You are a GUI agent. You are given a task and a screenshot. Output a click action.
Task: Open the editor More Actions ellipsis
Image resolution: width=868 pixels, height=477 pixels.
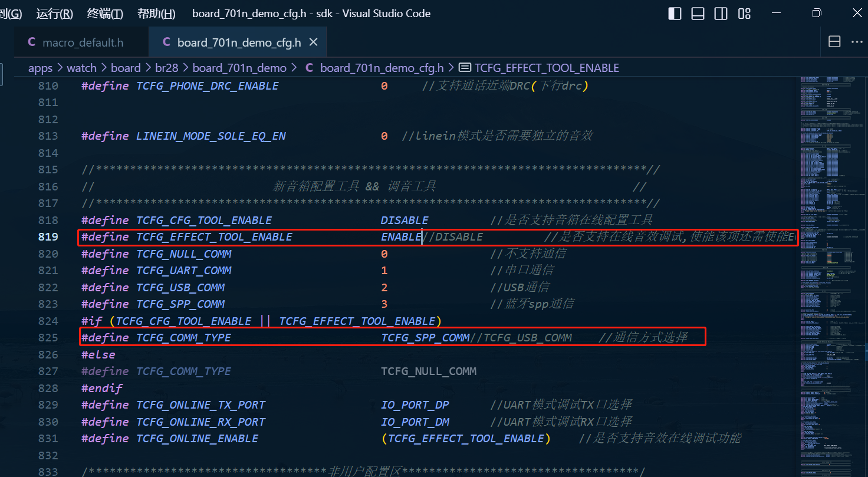point(857,42)
